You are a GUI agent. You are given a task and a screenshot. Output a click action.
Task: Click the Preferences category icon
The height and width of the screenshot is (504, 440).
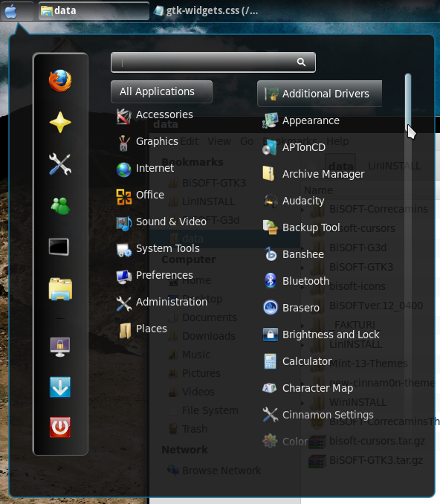(x=123, y=277)
